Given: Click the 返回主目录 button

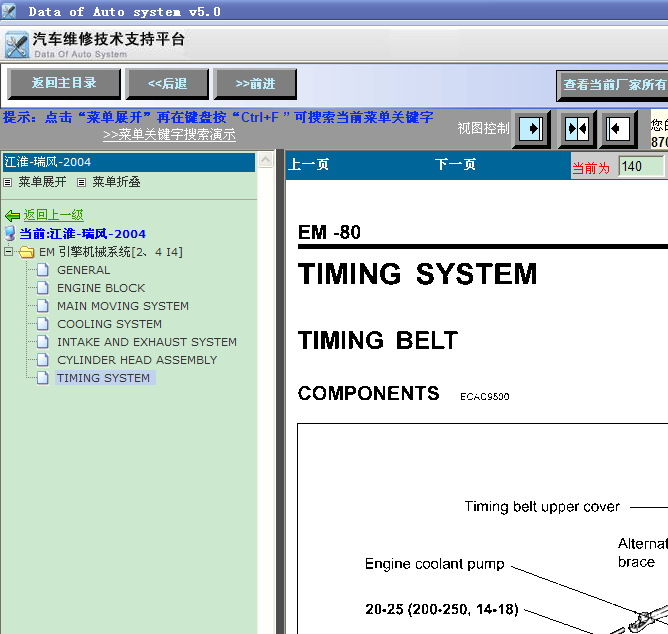Looking at the screenshot, I should [x=64, y=84].
